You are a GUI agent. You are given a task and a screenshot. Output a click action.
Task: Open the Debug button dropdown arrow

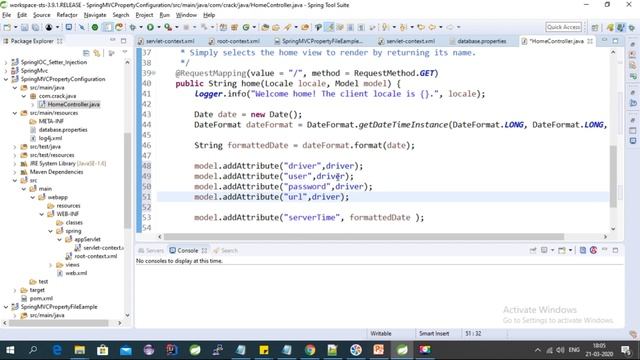(x=141, y=27)
